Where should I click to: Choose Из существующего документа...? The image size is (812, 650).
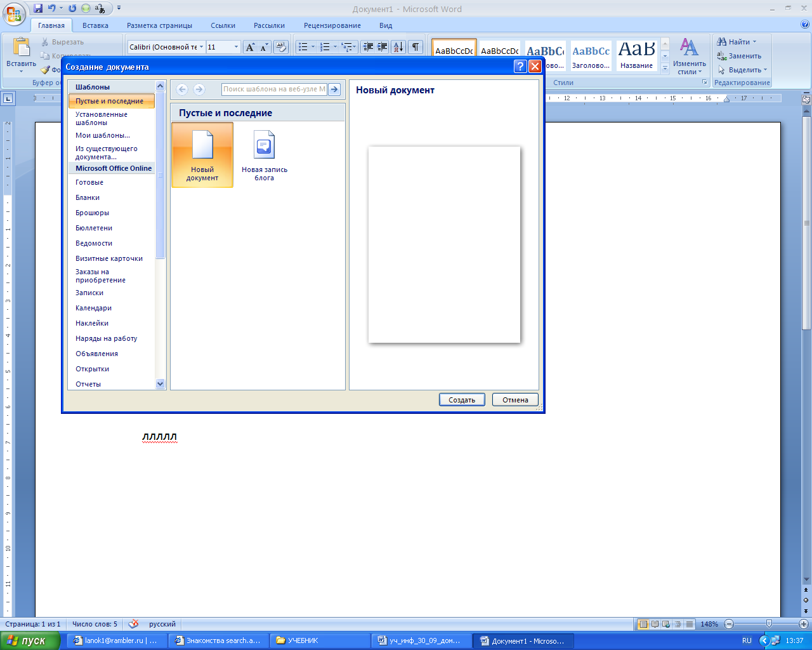pos(112,153)
